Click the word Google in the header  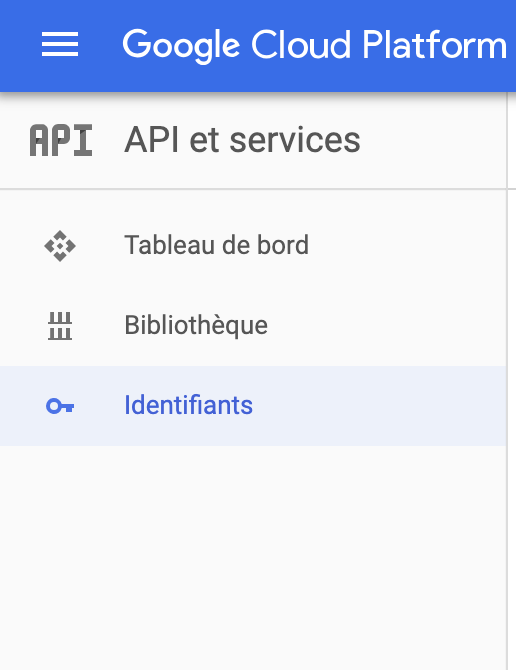181,46
